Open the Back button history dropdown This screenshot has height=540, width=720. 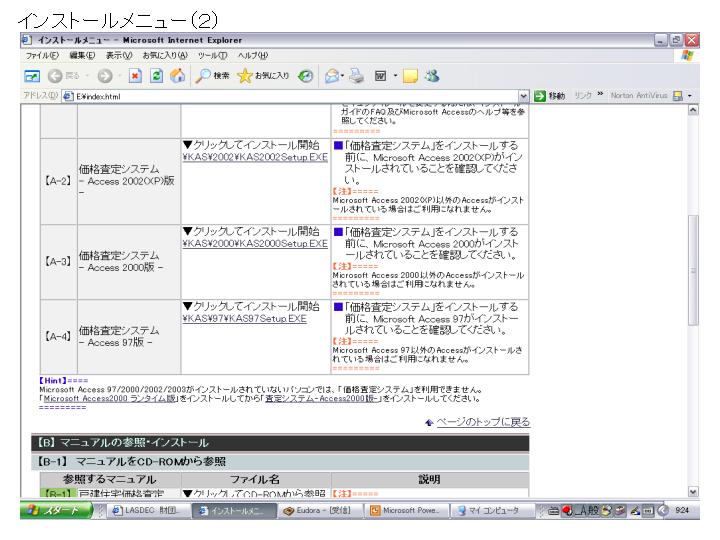tap(87, 76)
